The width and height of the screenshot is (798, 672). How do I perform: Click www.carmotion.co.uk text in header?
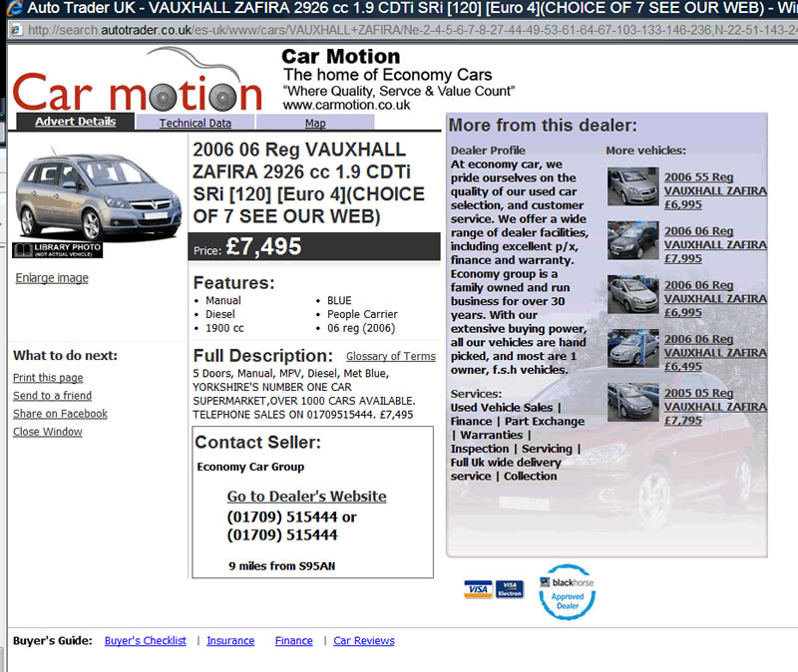point(346,105)
